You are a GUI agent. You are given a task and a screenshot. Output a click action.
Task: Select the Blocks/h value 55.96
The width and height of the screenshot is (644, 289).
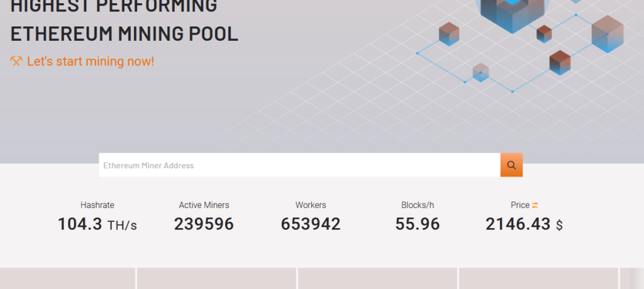[x=418, y=224]
